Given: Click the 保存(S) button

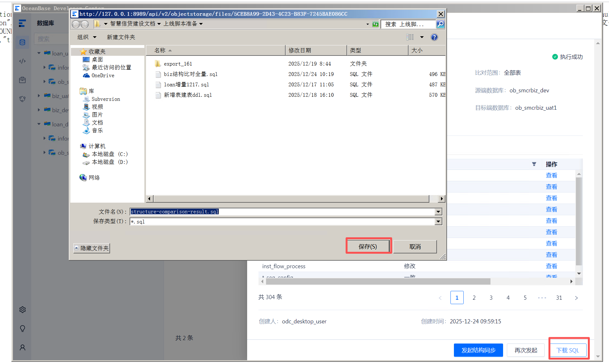Looking at the screenshot, I should (x=368, y=246).
